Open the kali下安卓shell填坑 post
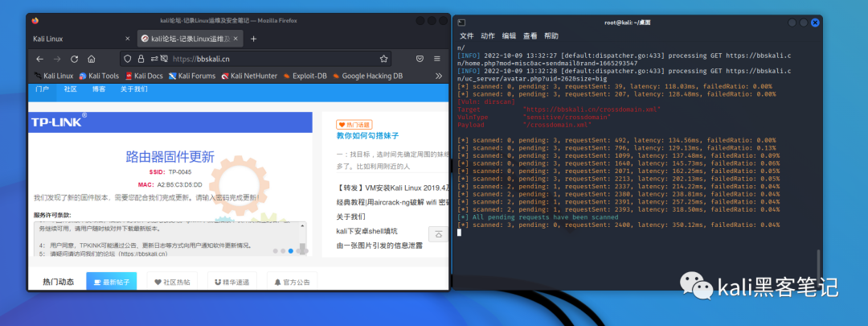 tap(366, 231)
